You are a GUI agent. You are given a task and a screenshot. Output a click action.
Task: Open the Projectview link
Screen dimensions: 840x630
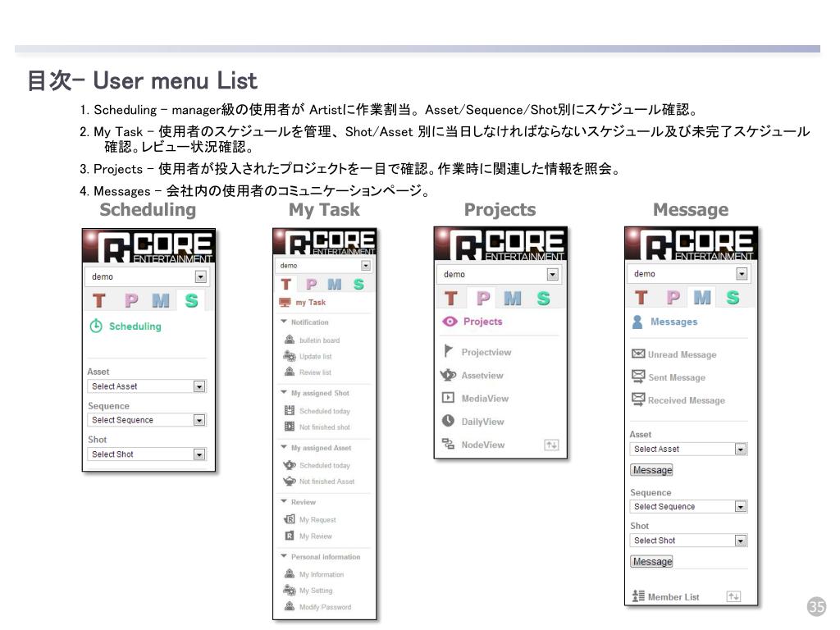point(486,352)
